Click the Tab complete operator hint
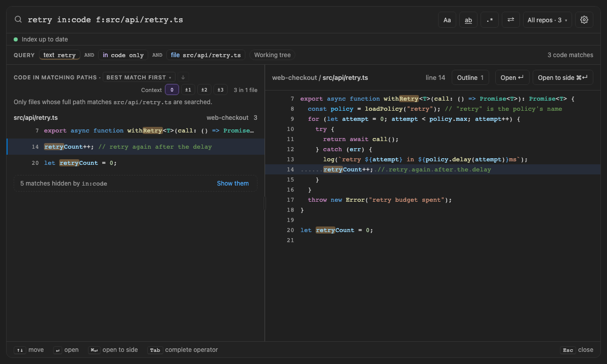Viewport: 607px width, 364px height. tap(183, 350)
